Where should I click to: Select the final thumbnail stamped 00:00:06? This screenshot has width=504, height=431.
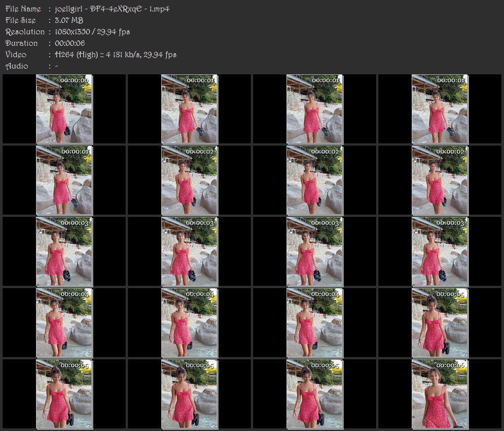pos(440,394)
